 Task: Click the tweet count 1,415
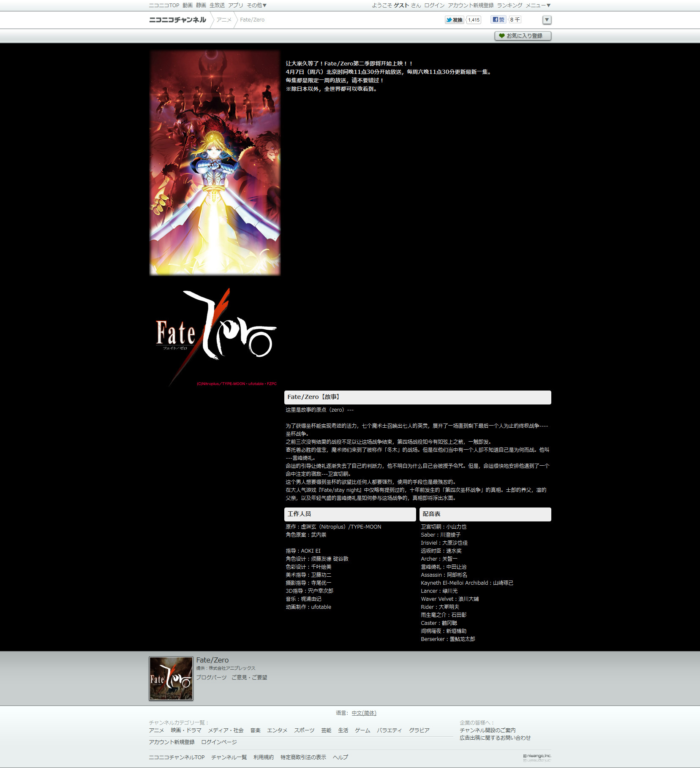coord(474,20)
